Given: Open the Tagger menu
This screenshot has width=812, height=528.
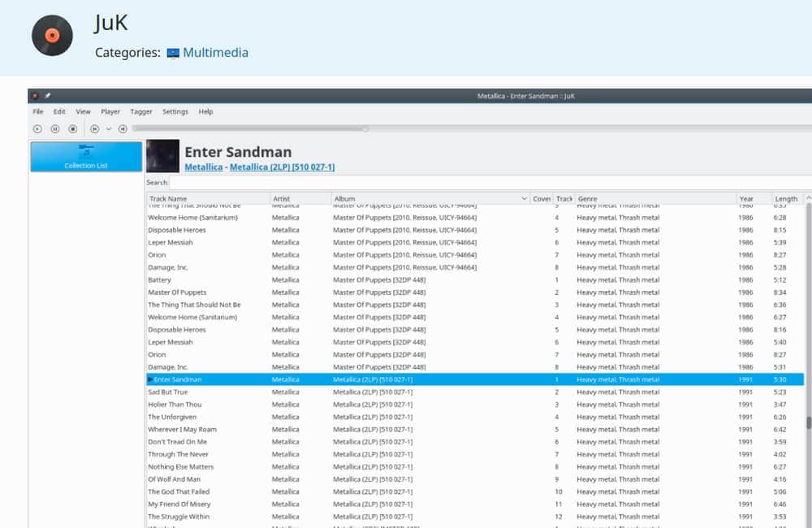Looking at the screenshot, I should point(140,111).
